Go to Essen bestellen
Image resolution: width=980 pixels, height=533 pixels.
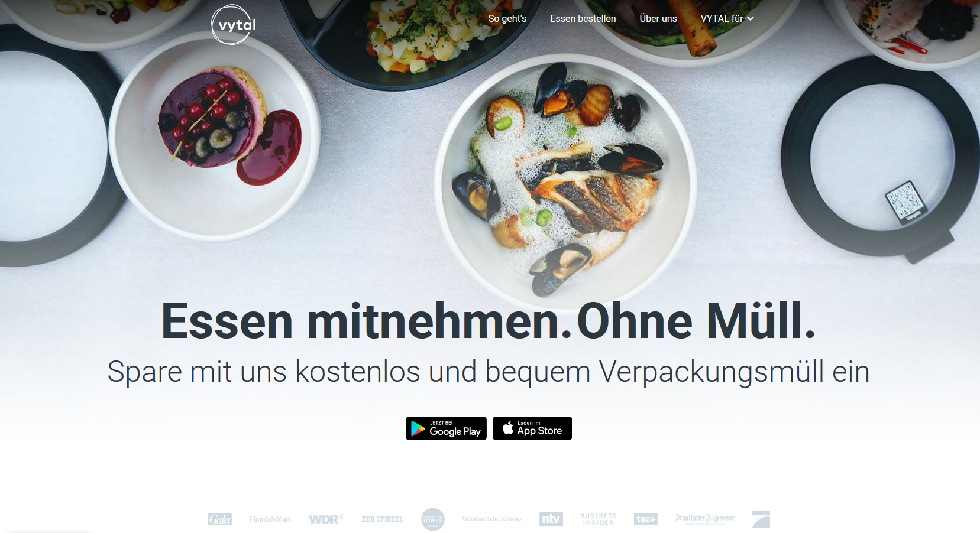pyautogui.click(x=583, y=18)
